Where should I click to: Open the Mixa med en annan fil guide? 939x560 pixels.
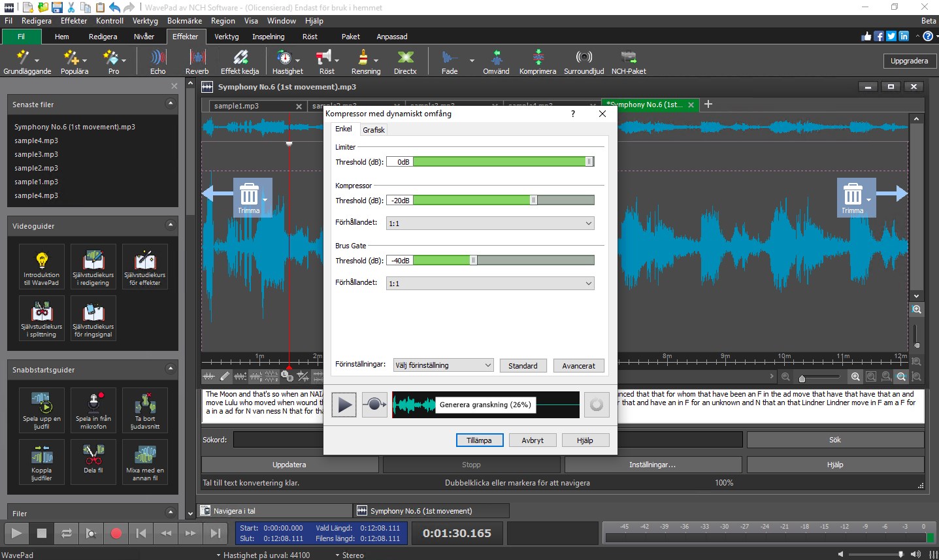tap(145, 462)
